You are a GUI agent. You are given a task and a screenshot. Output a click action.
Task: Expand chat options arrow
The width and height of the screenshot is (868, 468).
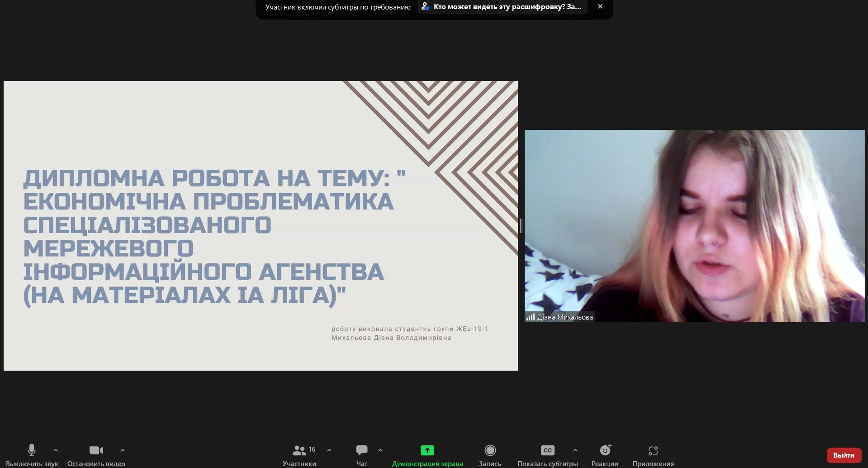[380, 450]
